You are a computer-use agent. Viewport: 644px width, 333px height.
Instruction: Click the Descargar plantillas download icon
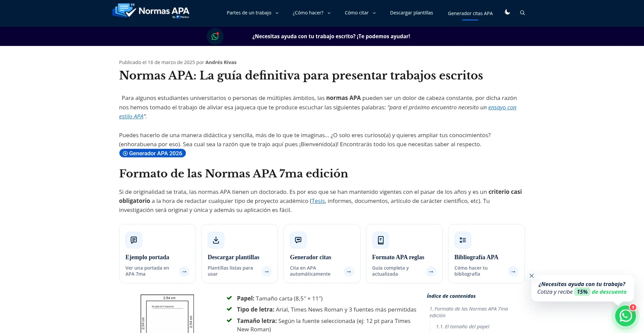tap(216, 240)
